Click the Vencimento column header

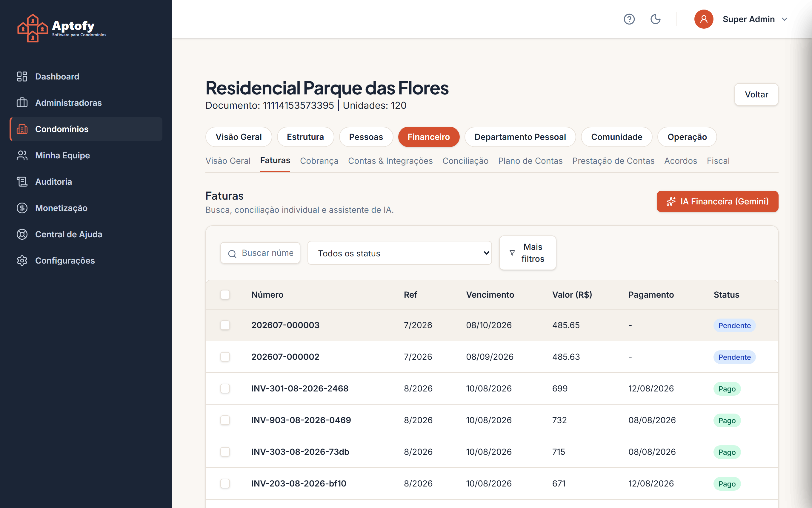tap(490, 295)
